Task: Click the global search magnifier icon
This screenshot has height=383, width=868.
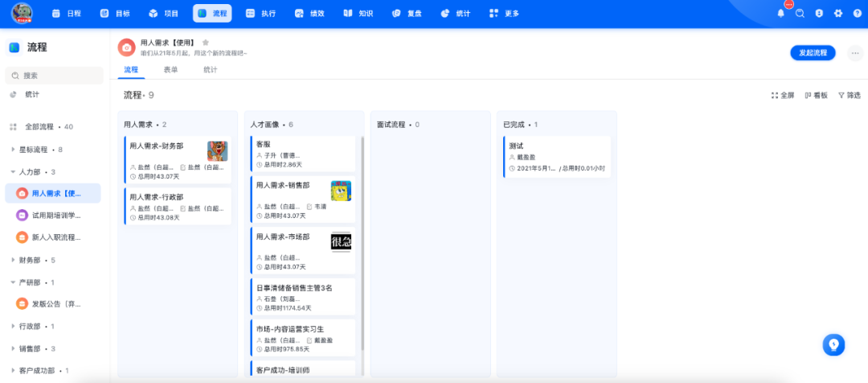Action: 800,14
